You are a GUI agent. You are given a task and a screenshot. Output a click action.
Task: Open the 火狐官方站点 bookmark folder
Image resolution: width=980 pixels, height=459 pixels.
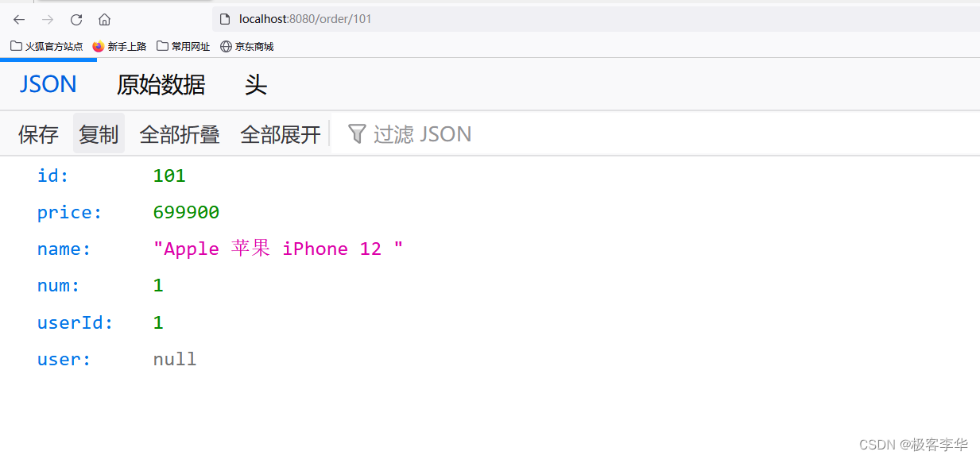[47, 46]
